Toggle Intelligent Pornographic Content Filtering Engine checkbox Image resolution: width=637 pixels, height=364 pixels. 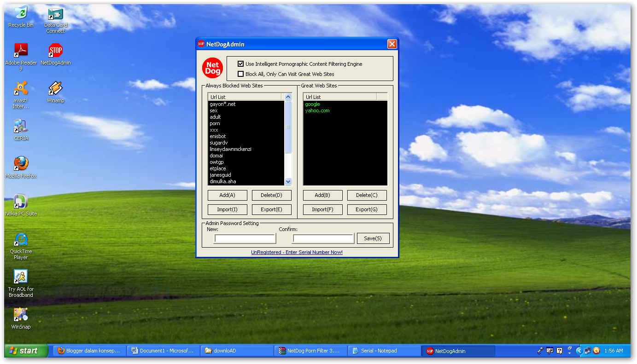click(x=240, y=64)
